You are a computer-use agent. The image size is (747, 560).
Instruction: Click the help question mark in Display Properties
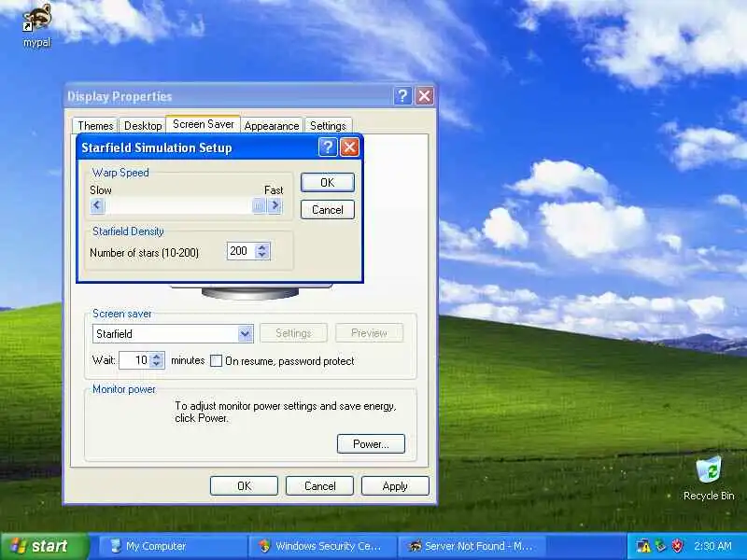402,96
